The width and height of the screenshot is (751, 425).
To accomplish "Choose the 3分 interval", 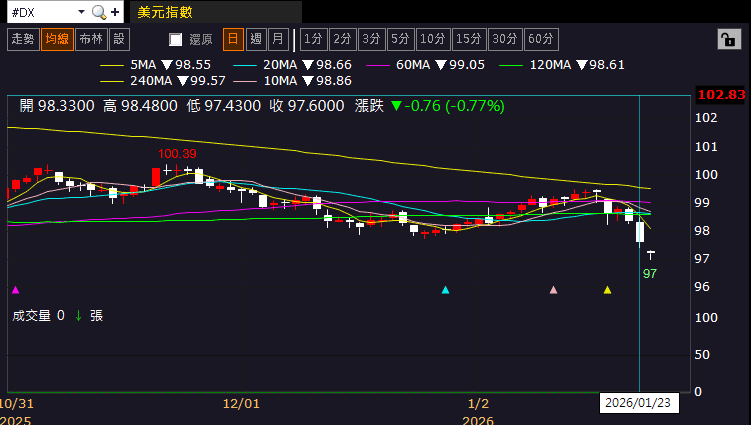I will click(371, 39).
